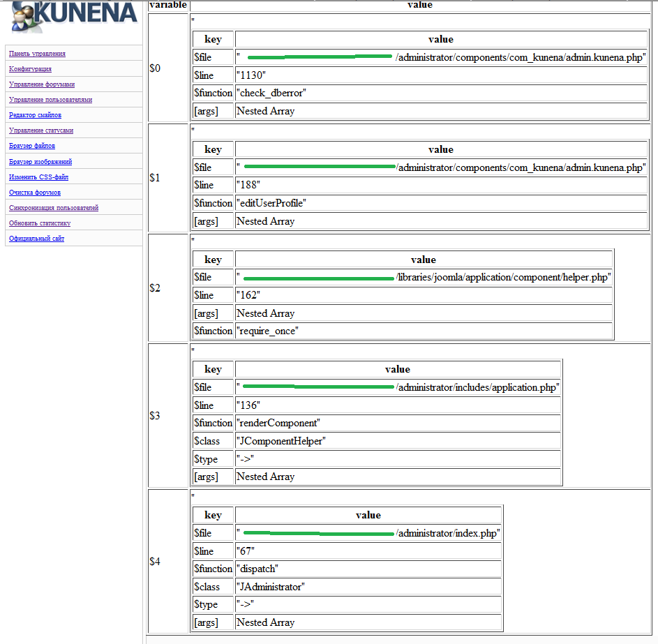Click Изменить CSS-файл link
The height and width of the screenshot is (644, 658).
click(x=38, y=177)
